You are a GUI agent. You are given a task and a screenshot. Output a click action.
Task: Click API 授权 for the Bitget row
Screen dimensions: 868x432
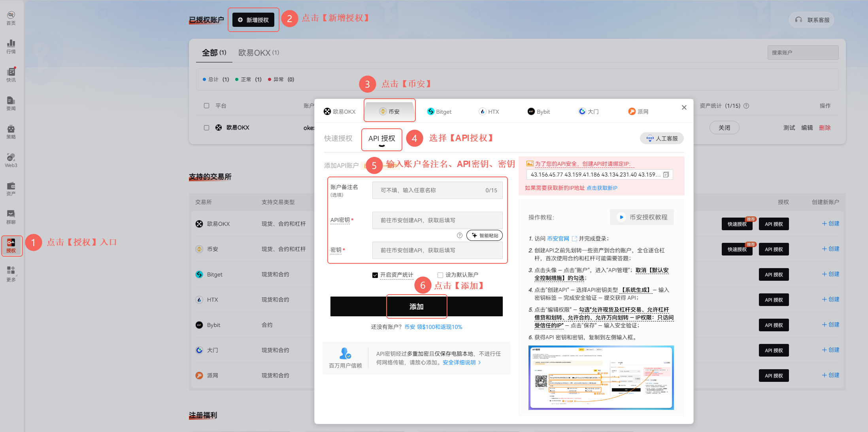click(774, 274)
